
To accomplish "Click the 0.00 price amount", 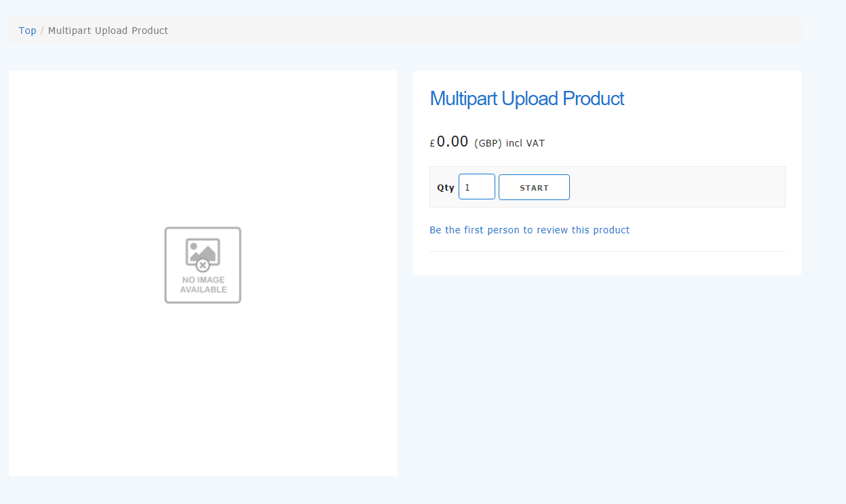I will [452, 142].
